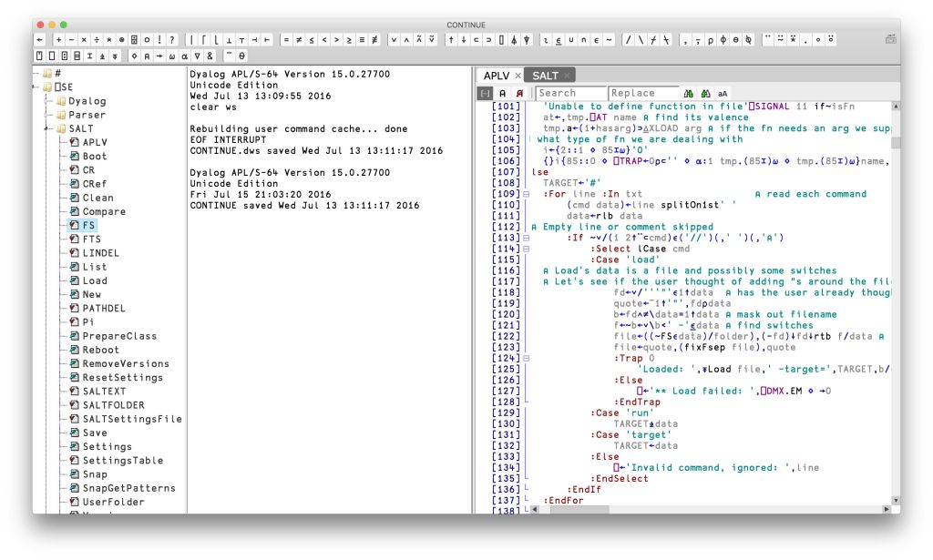The height and width of the screenshot is (560, 933).
Task: Insert the nand ⍲ glyph
Action: pyautogui.click(x=419, y=40)
